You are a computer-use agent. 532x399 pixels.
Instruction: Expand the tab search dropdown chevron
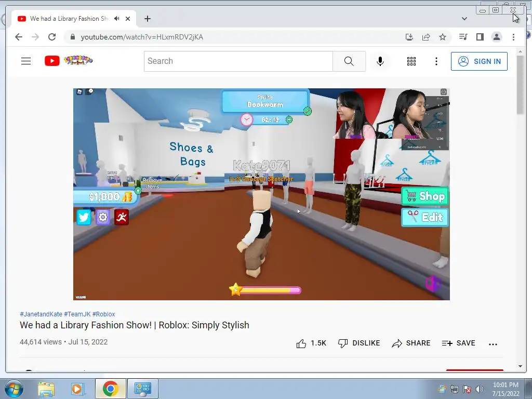(x=464, y=19)
